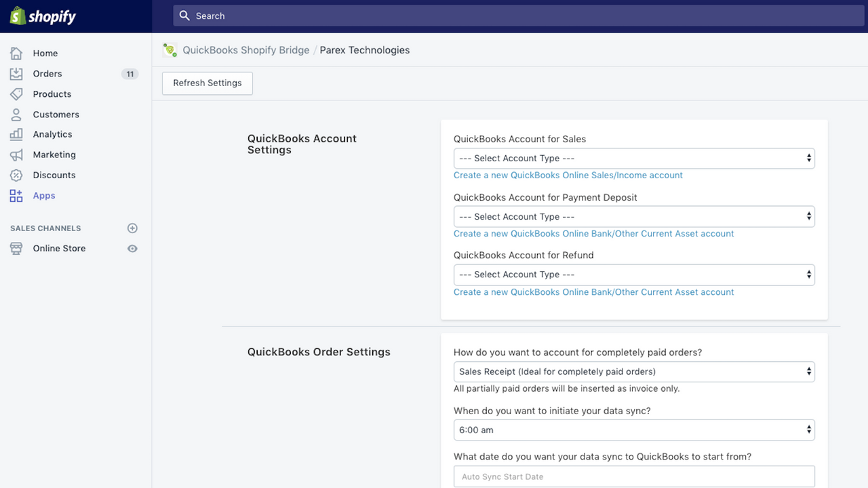Open the 6:00 am sync time dropdown
This screenshot has height=488, width=868.
(633, 430)
